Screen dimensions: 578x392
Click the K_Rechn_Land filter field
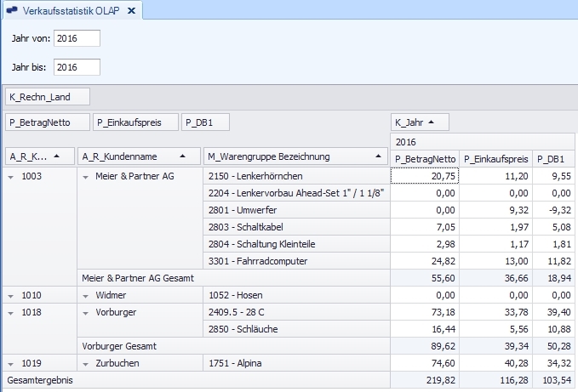tap(48, 97)
